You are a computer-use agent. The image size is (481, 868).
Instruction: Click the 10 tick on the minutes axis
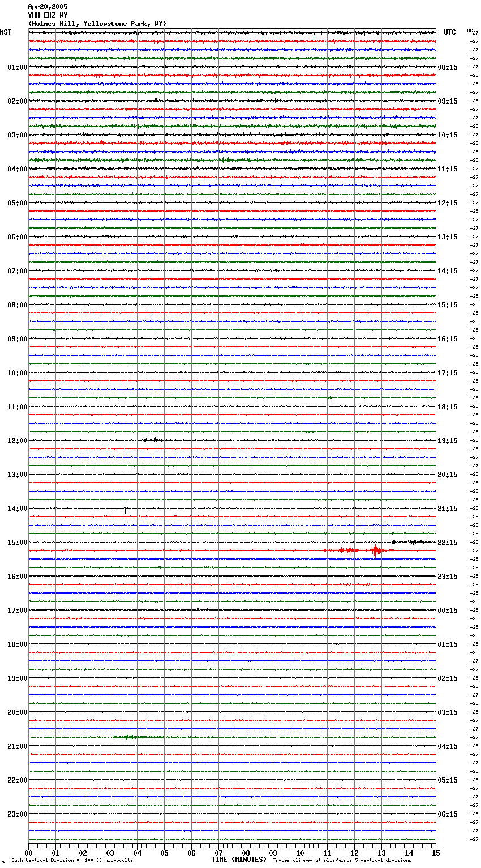point(300,853)
